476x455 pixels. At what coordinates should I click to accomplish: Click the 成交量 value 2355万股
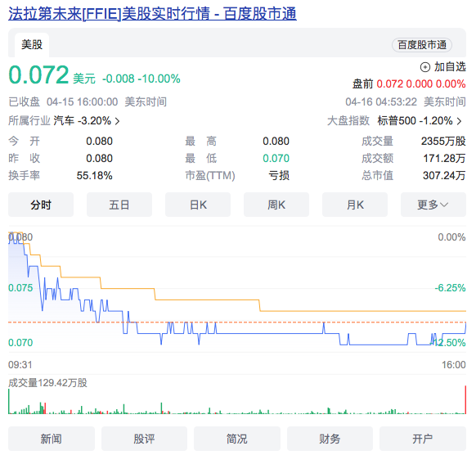pos(443,142)
